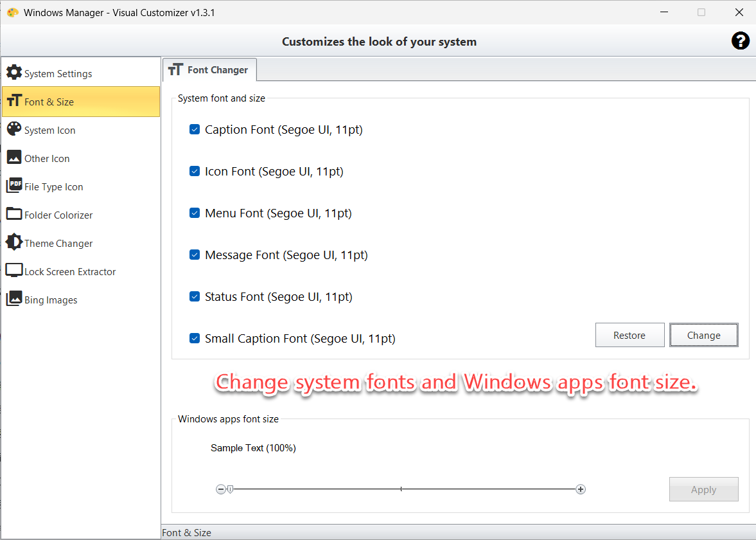Click the System Settings gear icon
The width and height of the screenshot is (756, 540).
(14, 73)
